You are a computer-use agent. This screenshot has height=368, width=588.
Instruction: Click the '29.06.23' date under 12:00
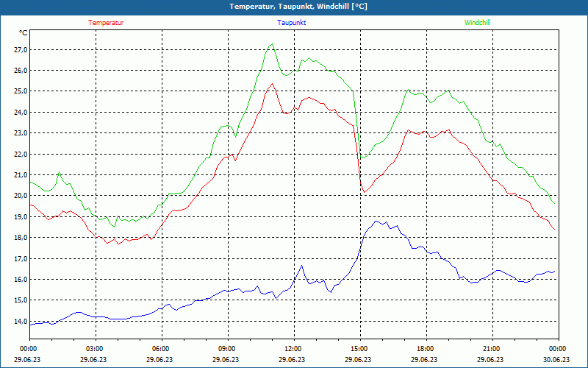pyautogui.click(x=292, y=359)
